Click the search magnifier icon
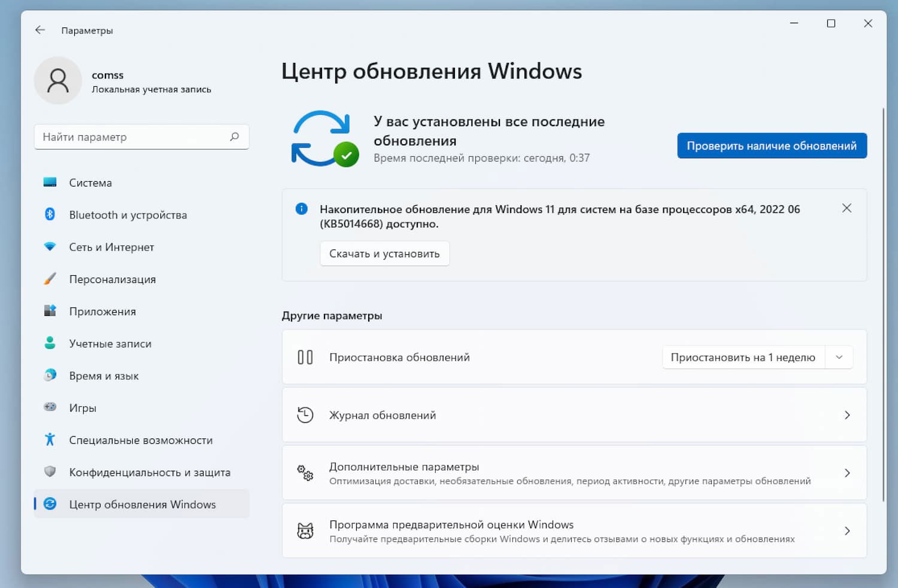The width and height of the screenshot is (898, 588). click(x=234, y=137)
